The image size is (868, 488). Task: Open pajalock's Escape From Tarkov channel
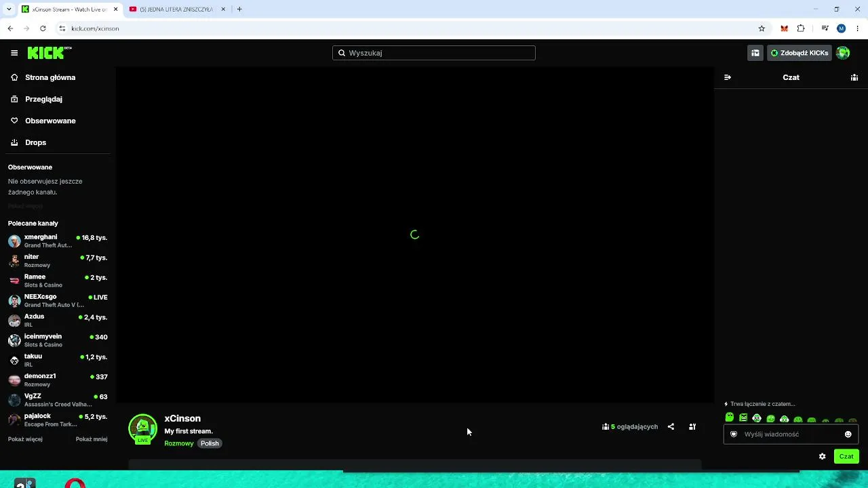[58, 420]
